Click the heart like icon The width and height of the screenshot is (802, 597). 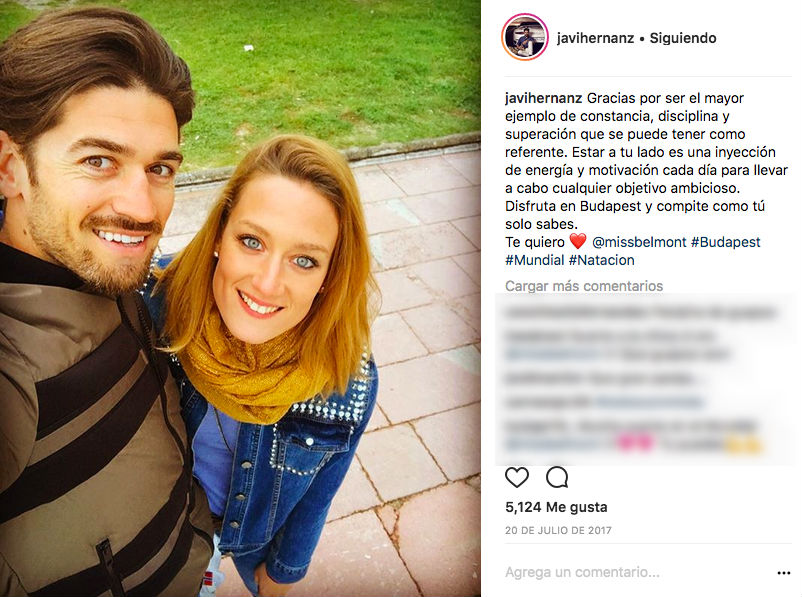pyautogui.click(x=517, y=477)
